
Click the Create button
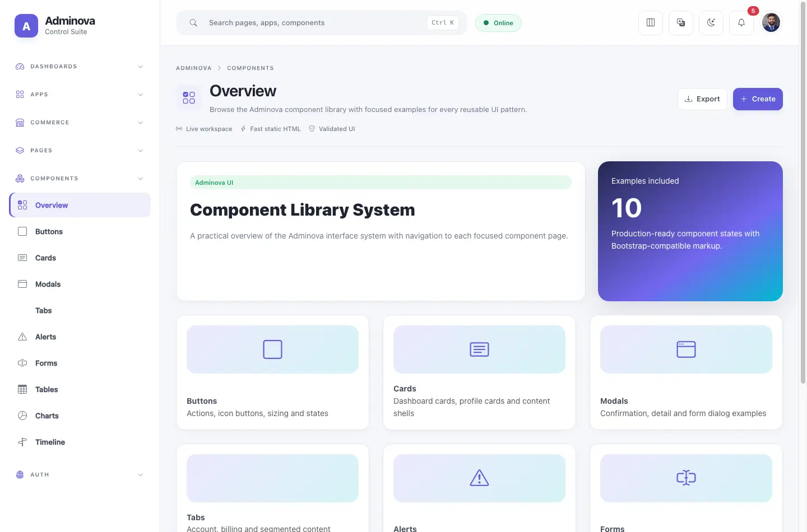(x=758, y=99)
